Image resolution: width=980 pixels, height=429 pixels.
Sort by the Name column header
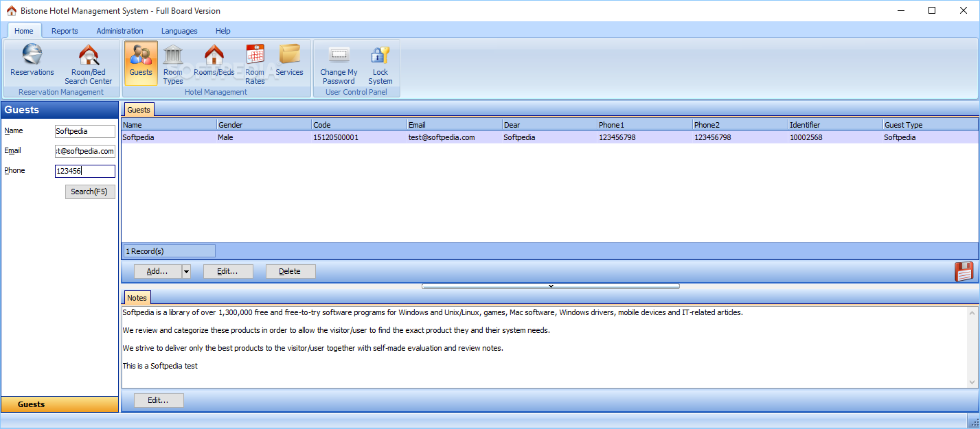169,125
